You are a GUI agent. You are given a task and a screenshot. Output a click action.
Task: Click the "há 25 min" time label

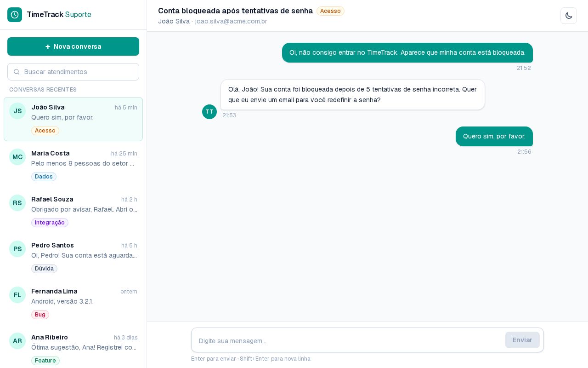point(124,154)
